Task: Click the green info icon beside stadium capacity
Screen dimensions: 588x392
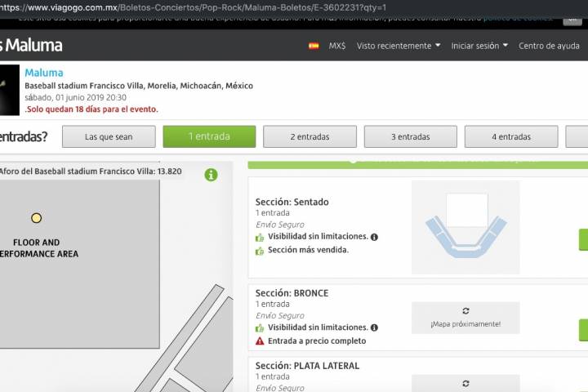Action: [211, 174]
